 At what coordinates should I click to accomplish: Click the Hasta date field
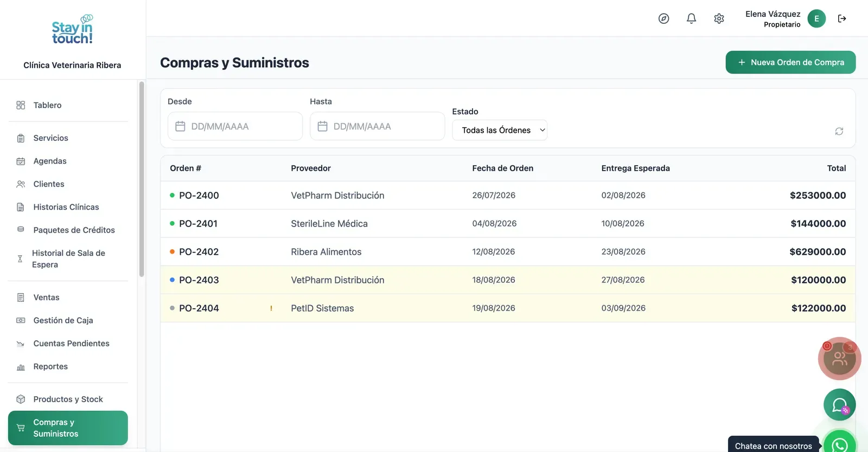[377, 126]
